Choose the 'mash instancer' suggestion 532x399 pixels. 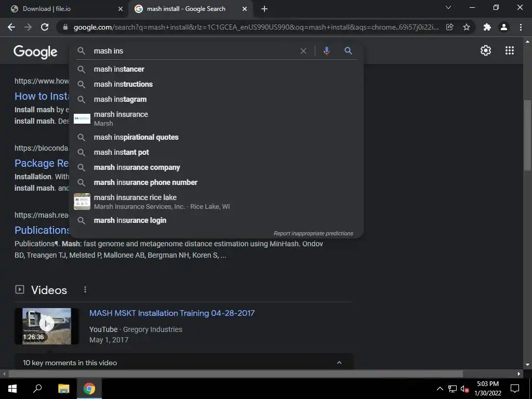216,69
